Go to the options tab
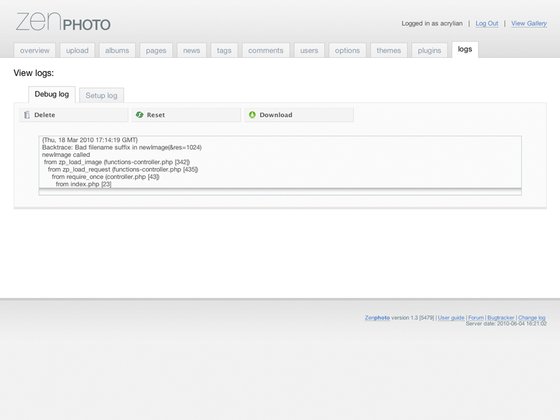Viewport: 560px width, 420px height. (347, 50)
